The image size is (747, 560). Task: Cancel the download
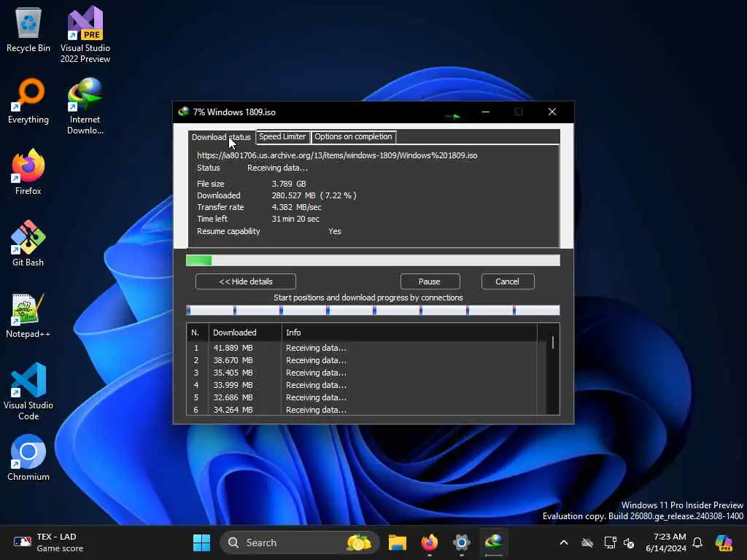coord(508,281)
